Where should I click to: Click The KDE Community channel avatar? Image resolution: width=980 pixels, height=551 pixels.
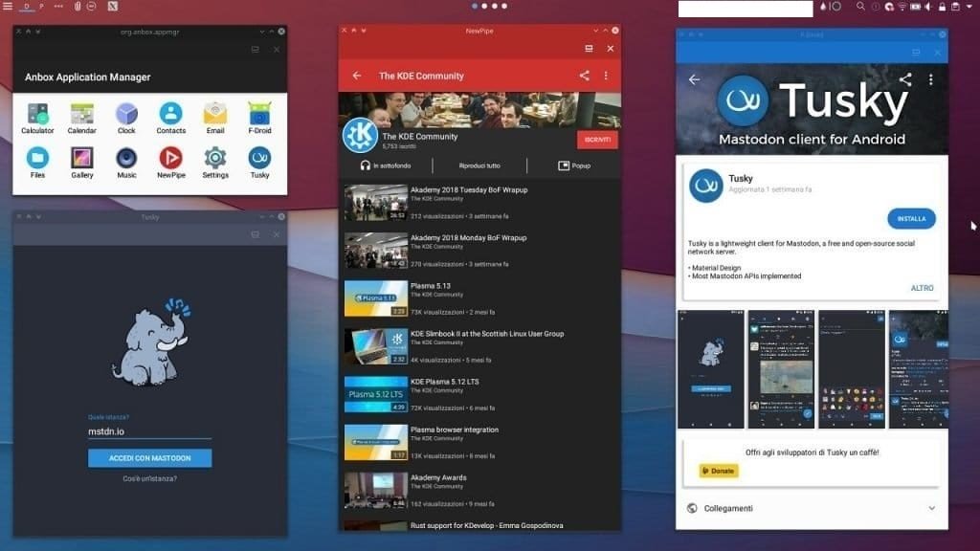click(360, 135)
